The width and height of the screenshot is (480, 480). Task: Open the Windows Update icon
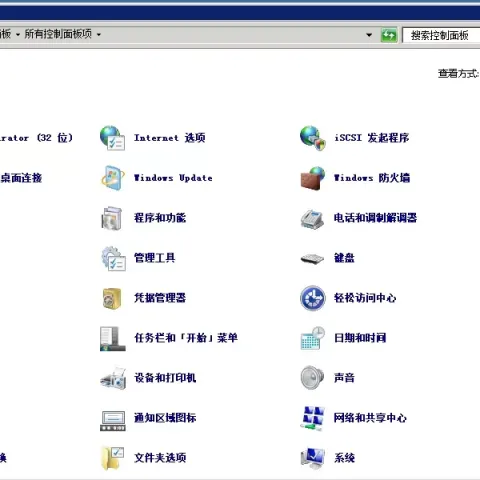click(113, 178)
